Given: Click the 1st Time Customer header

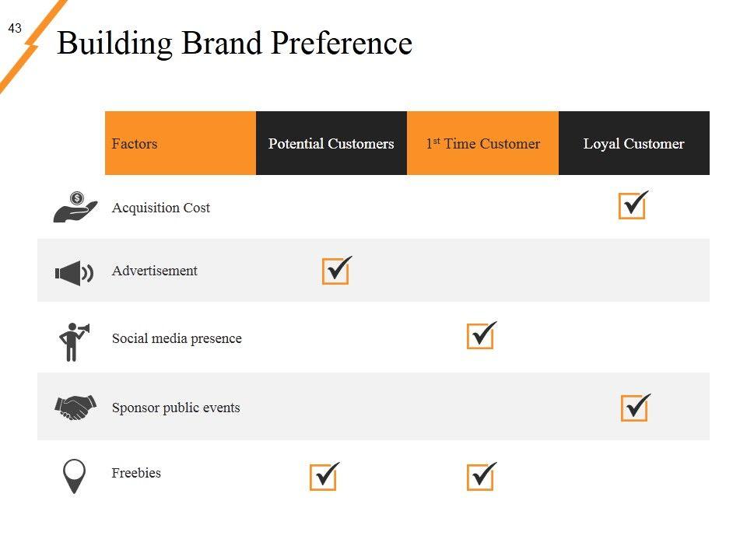Looking at the screenshot, I should coord(482,143).
